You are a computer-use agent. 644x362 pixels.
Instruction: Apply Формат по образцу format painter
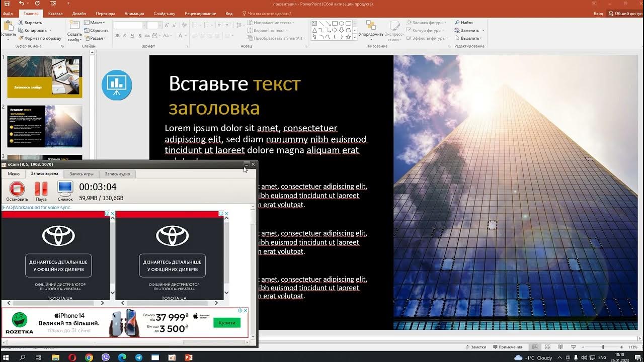point(40,38)
